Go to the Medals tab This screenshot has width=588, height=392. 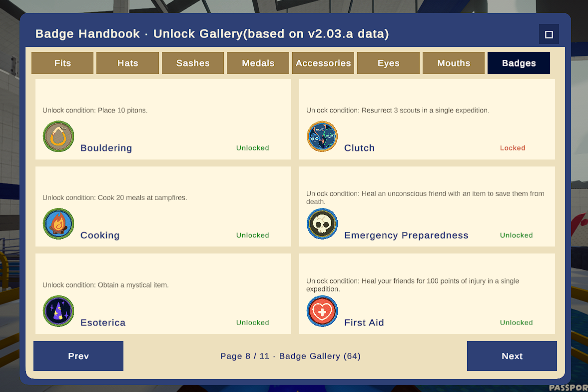coord(258,63)
